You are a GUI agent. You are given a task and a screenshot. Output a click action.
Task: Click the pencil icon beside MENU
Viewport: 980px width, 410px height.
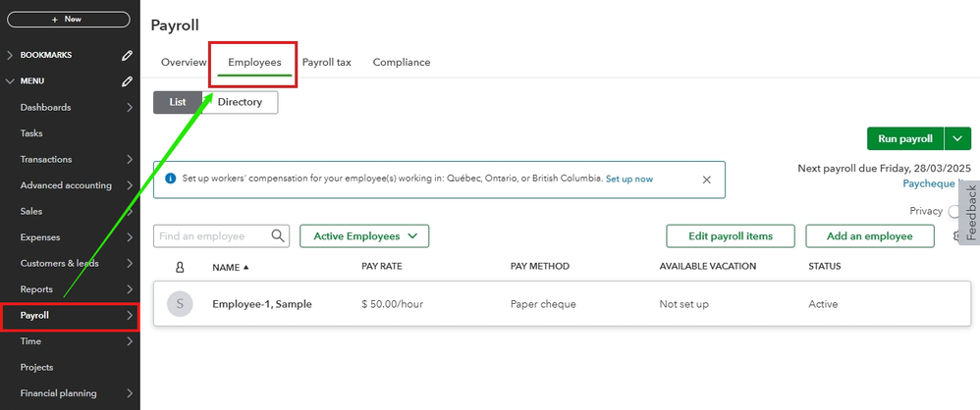coord(127,81)
